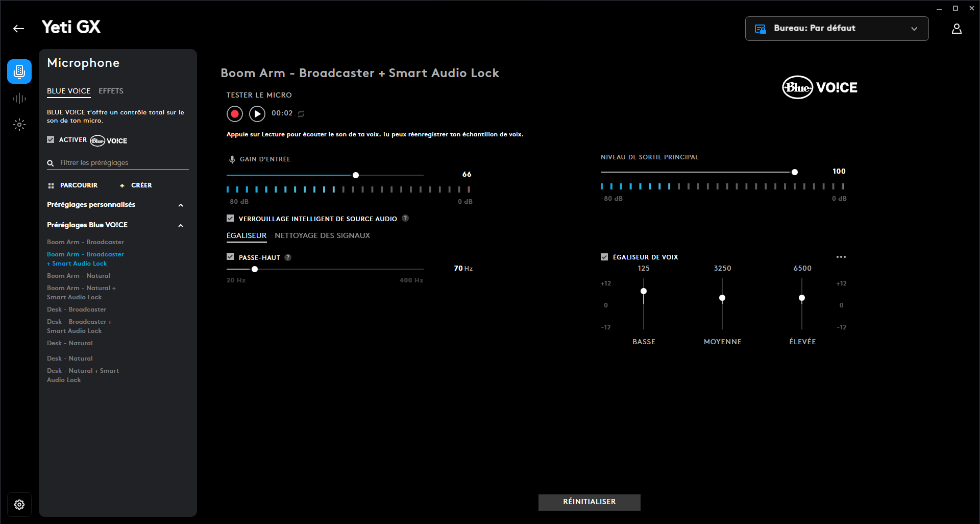Open the audio waveform section in the sidebar
Viewport: 980px width, 524px height.
click(19, 98)
